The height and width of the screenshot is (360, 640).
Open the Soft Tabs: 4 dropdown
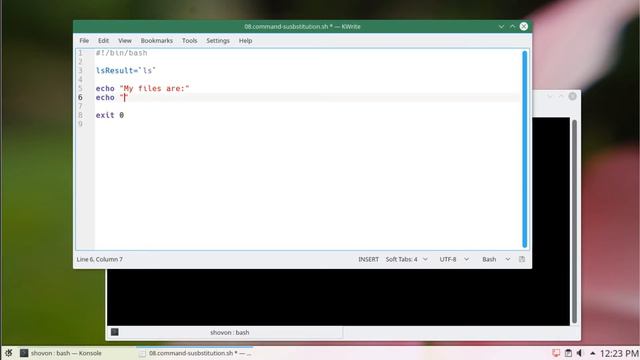pyautogui.click(x=407, y=259)
